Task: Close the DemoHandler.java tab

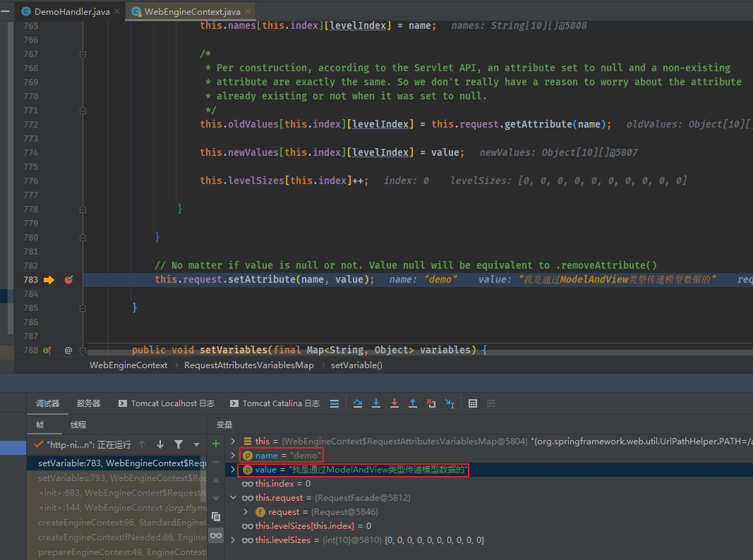Action: 117,11
